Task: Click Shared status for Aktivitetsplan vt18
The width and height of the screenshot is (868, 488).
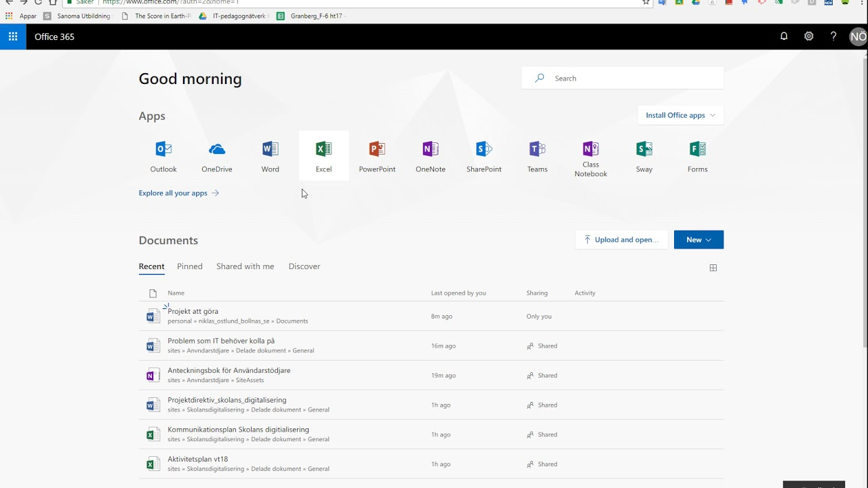Action: [542, 464]
